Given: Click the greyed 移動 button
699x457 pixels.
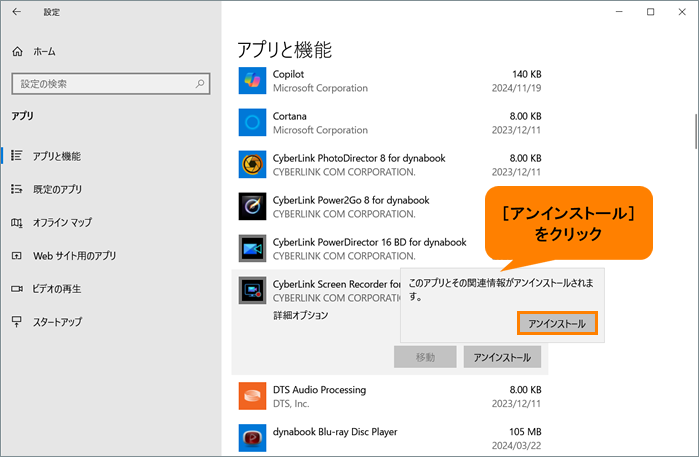Looking at the screenshot, I should tap(425, 357).
